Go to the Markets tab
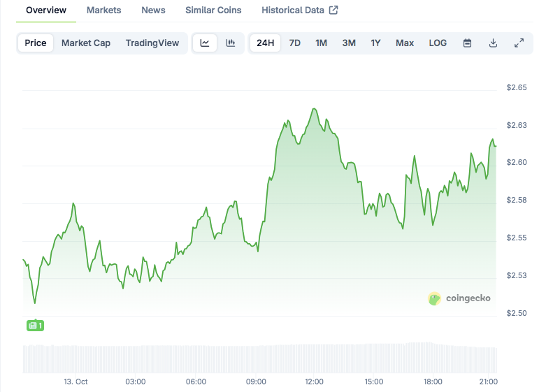 [103, 10]
